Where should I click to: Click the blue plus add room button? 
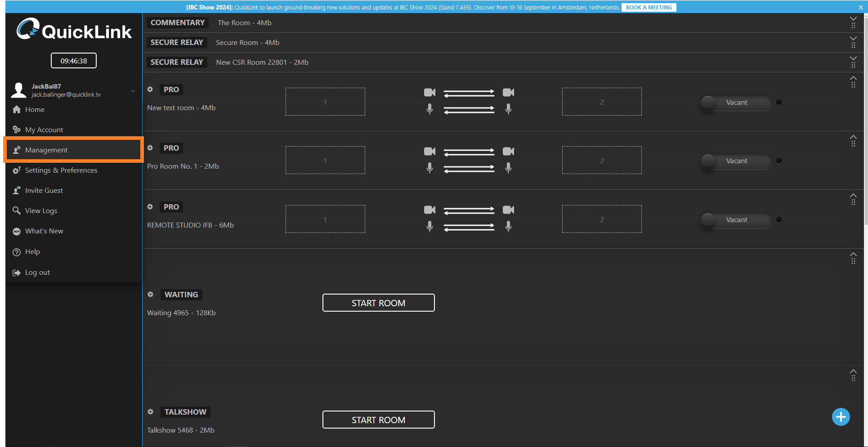[841, 417]
